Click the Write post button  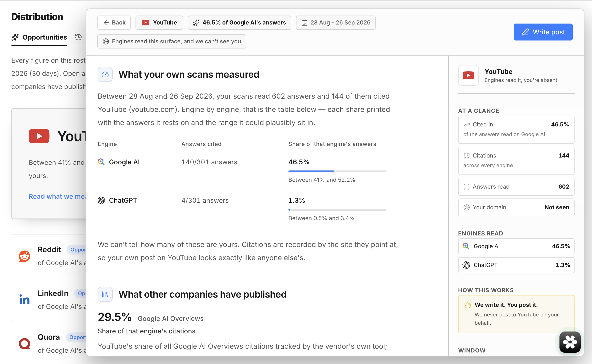coord(543,32)
